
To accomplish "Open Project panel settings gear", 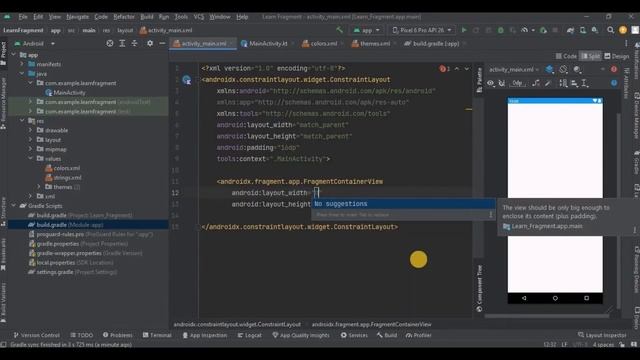I will tap(150, 43).
